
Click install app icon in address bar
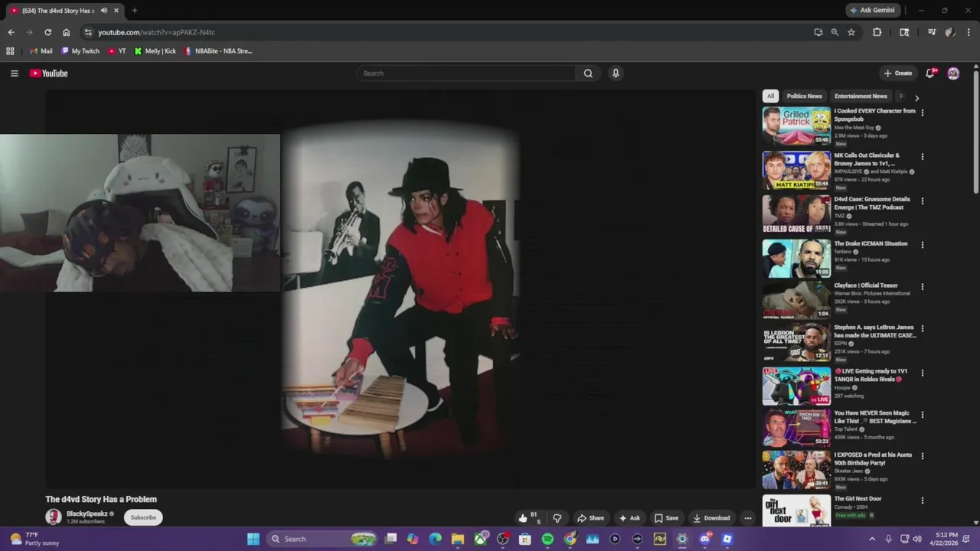click(x=818, y=32)
